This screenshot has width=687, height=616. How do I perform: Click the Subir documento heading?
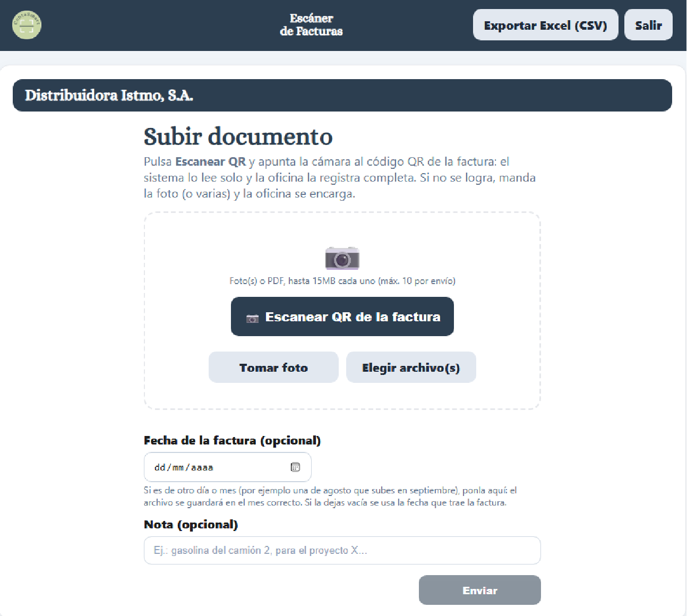[x=238, y=136]
